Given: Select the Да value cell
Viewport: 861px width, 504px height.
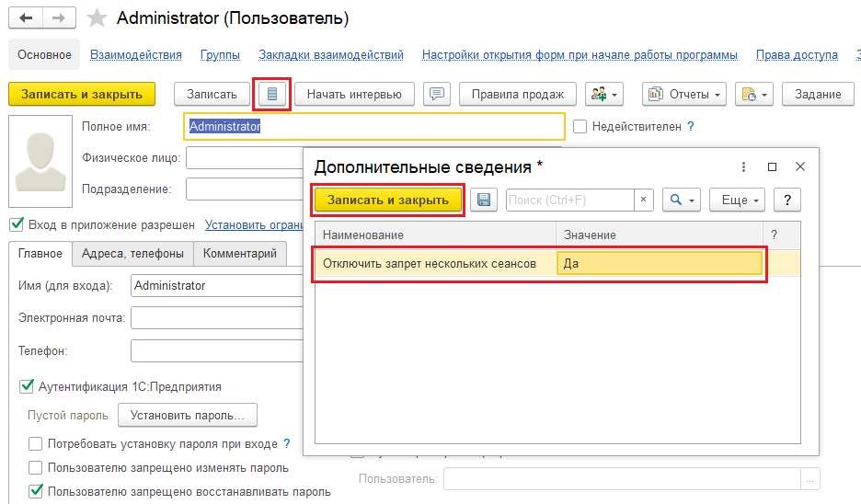Looking at the screenshot, I should click(x=660, y=264).
